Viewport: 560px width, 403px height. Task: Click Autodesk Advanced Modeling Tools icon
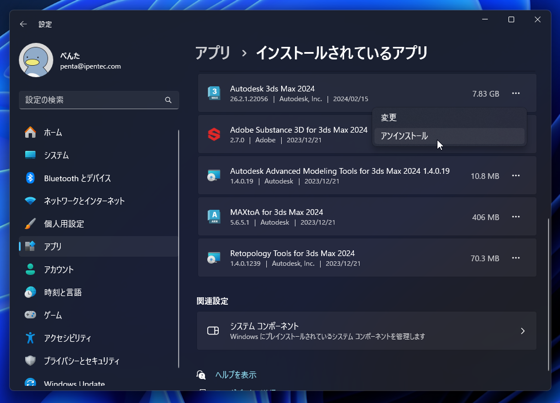coord(214,176)
